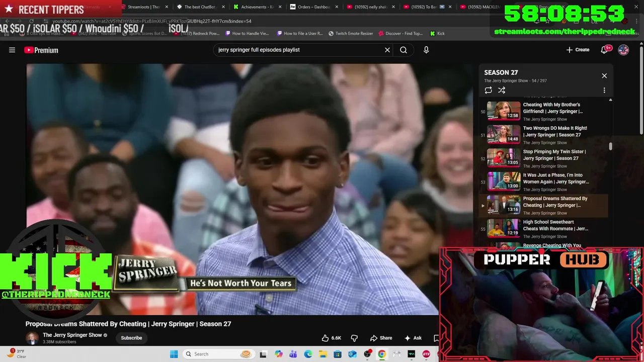Open the account avatar menu

coord(623,50)
